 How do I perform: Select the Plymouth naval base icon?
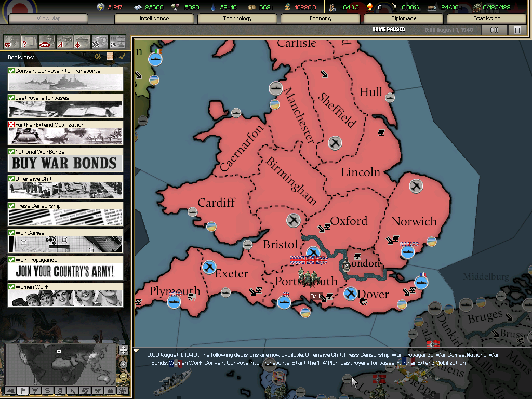click(174, 302)
